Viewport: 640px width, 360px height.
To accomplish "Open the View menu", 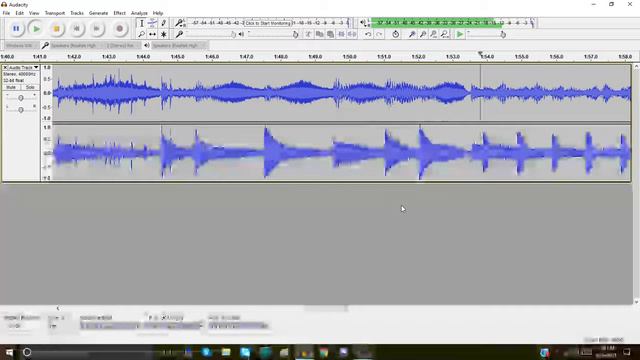I will pos(34,13).
